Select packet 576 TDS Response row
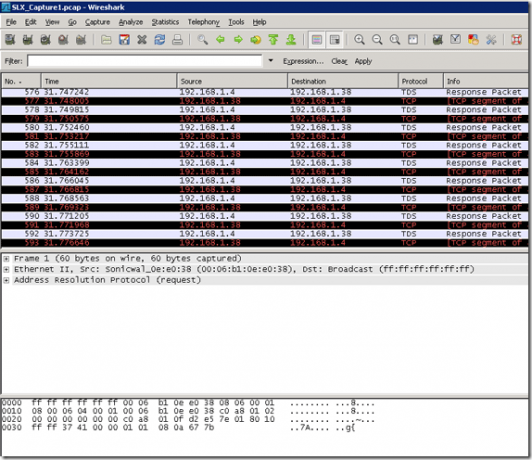 (265, 92)
